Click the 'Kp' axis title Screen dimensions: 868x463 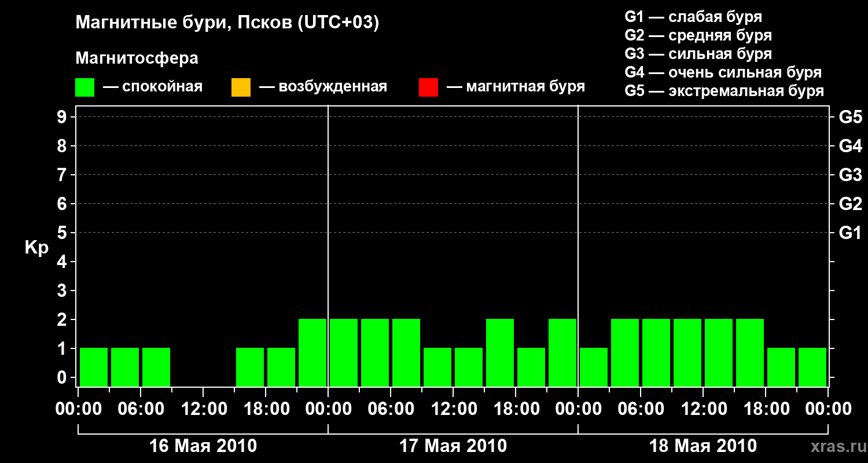pyautogui.click(x=36, y=248)
